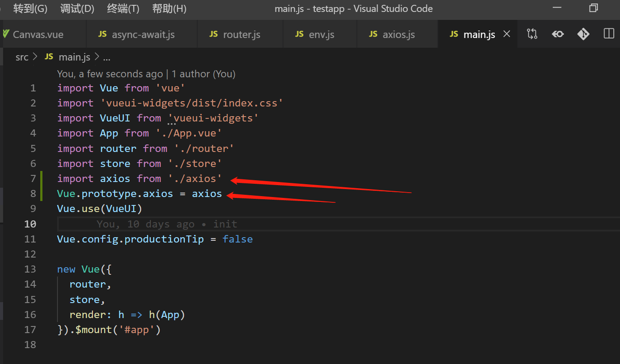Image resolution: width=620 pixels, height=364 pixels.
Task: Click the './axios' import string
Action: (195, 178)
